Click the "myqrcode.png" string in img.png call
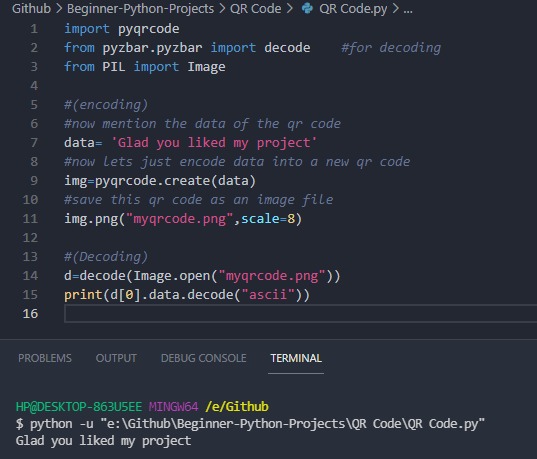Viewport: 537px width, 459px height. pos(180,219)
